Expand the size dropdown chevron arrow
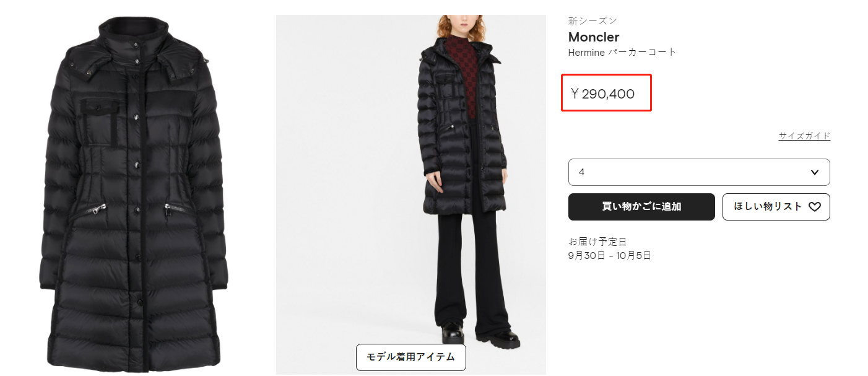Image resolution: width=868 pixels, height=376 pixels. point(815,172)
